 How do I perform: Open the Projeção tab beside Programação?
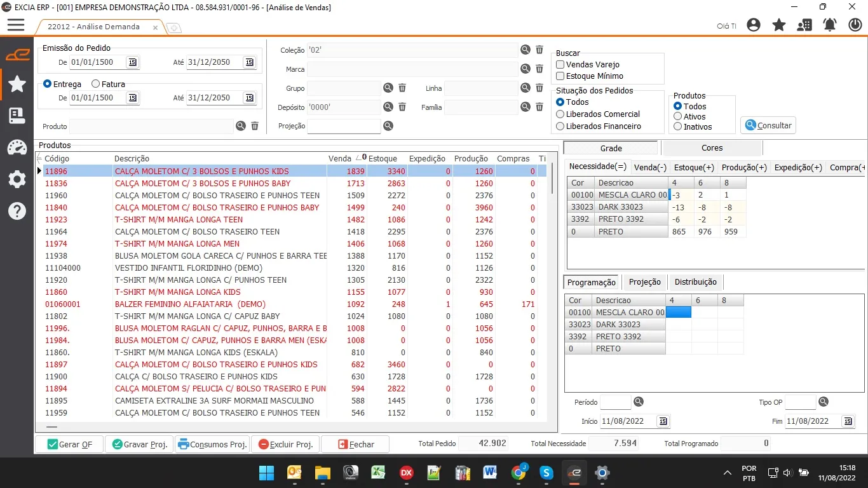644,282
